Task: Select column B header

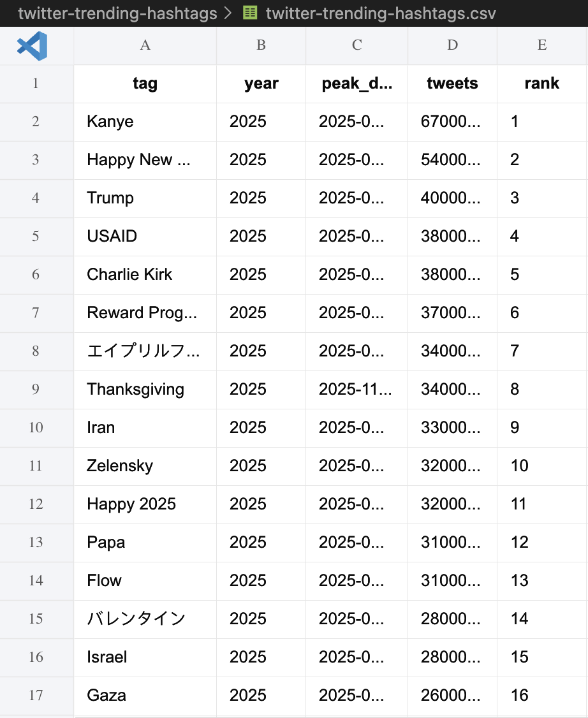Action: (x=261, y=45)
